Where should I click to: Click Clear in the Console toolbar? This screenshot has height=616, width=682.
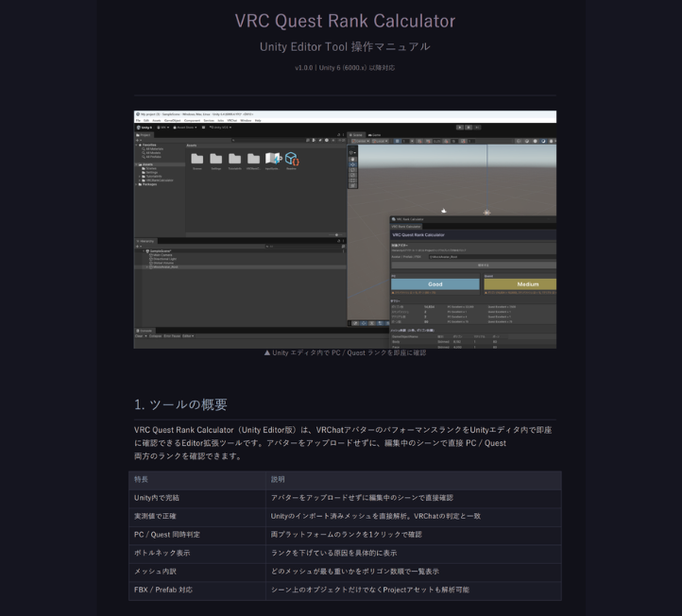click(x=139, y=335)
